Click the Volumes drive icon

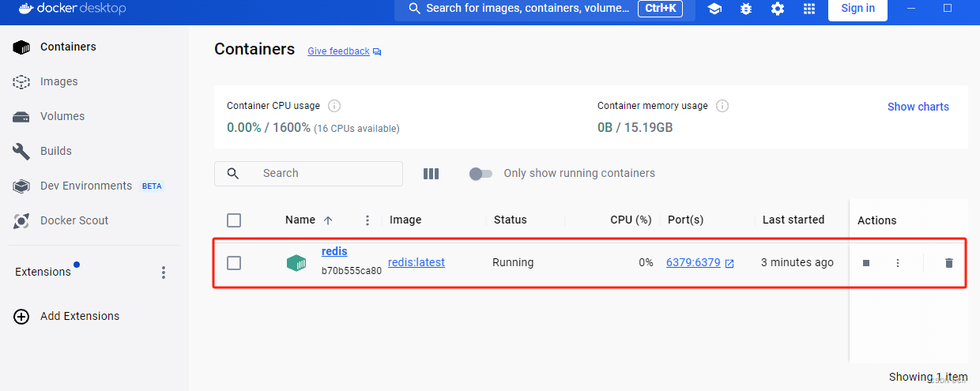click(x=21, y=117)
